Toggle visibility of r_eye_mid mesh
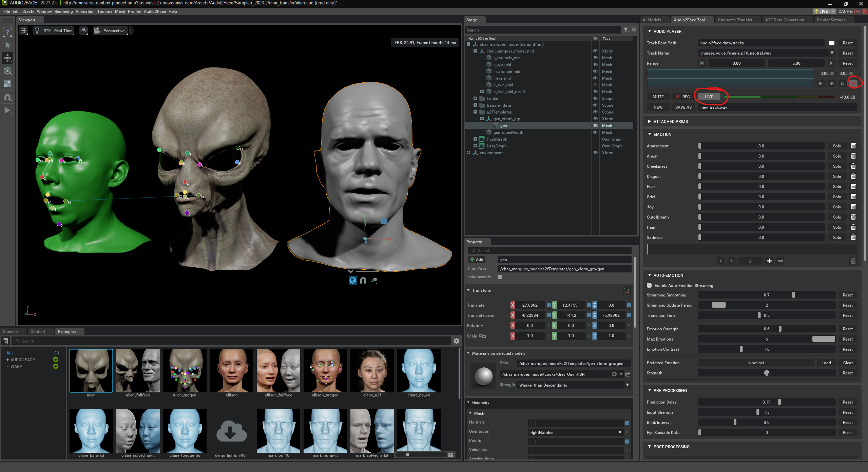The height and width of the screenshot is (472, 868). coord(595,65)
